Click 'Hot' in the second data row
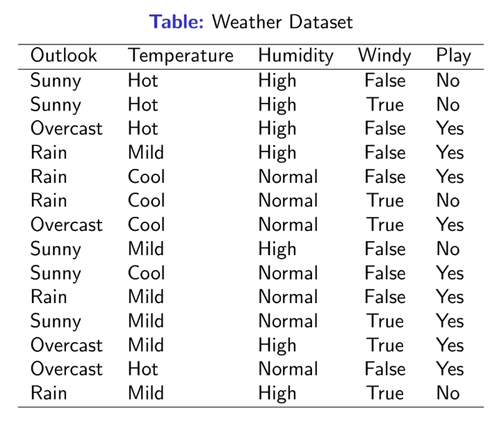Screen dimensions: 504x422 [143, 105]
